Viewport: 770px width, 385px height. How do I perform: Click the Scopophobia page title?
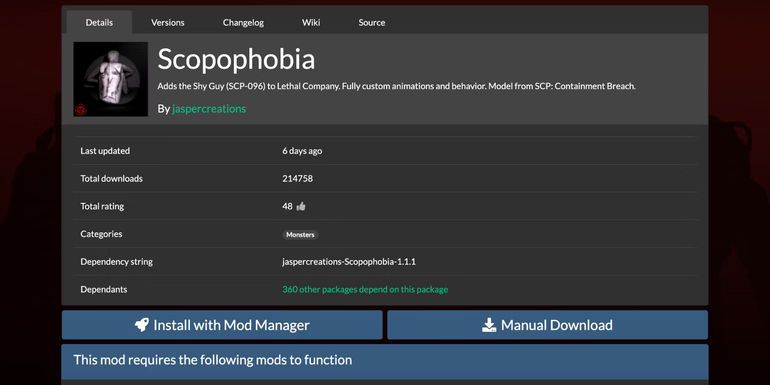(236, 59)
